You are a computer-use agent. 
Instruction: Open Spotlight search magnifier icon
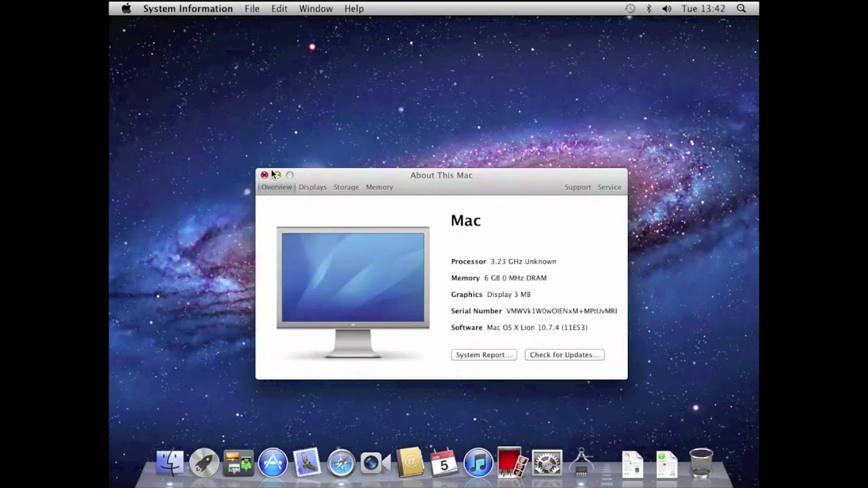tap(741, 9)
